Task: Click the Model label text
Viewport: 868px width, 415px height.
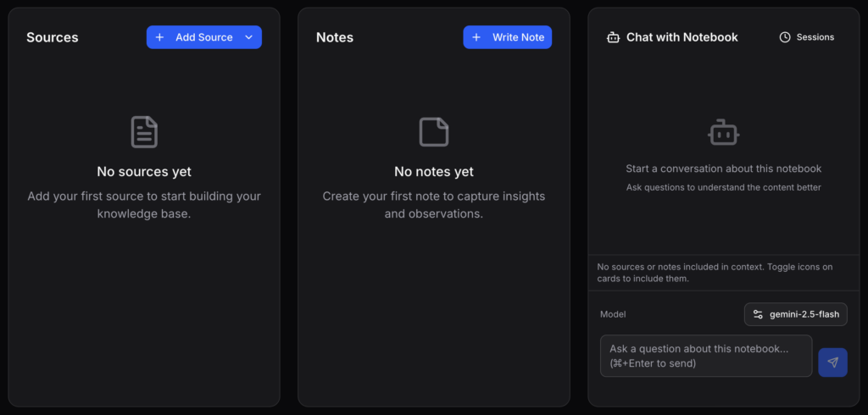Action: coord(613,314)
